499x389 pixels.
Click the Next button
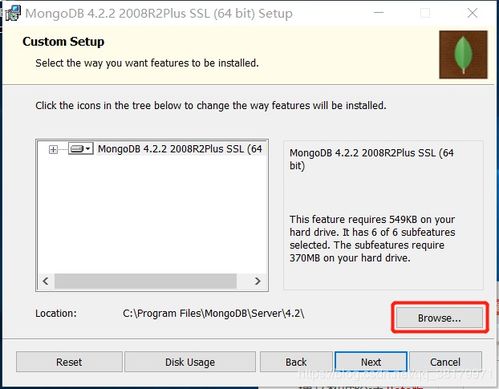coord(371,362)
